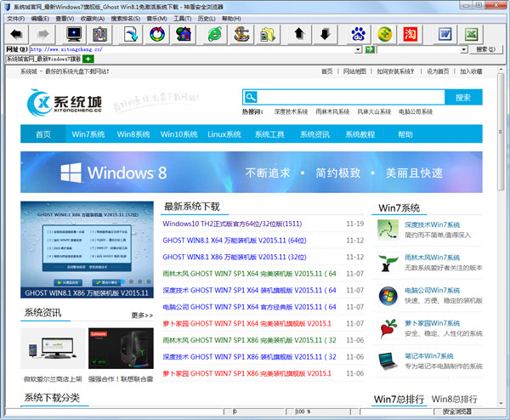
Task: Click the 萝卜家园Win7系统 radish icon
Action: [388, 328]
